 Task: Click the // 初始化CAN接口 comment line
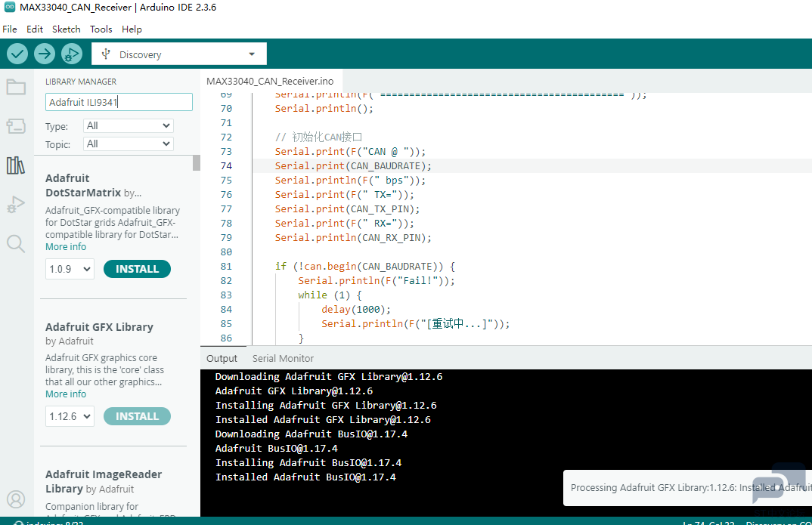[x=318, y=137]
